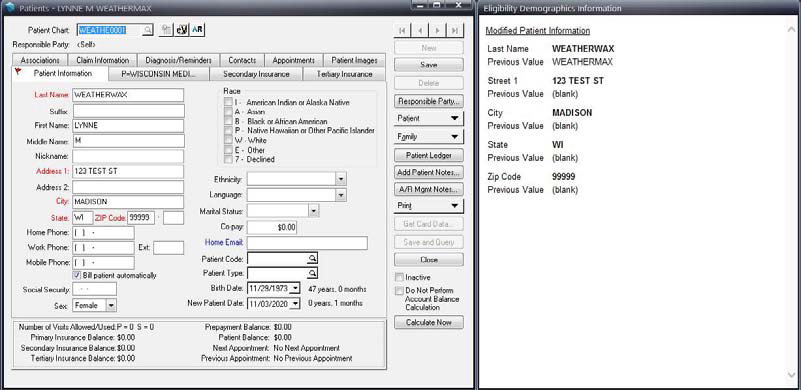Click the First Name input field
This screenshot has width=801, height=390.
128,126
